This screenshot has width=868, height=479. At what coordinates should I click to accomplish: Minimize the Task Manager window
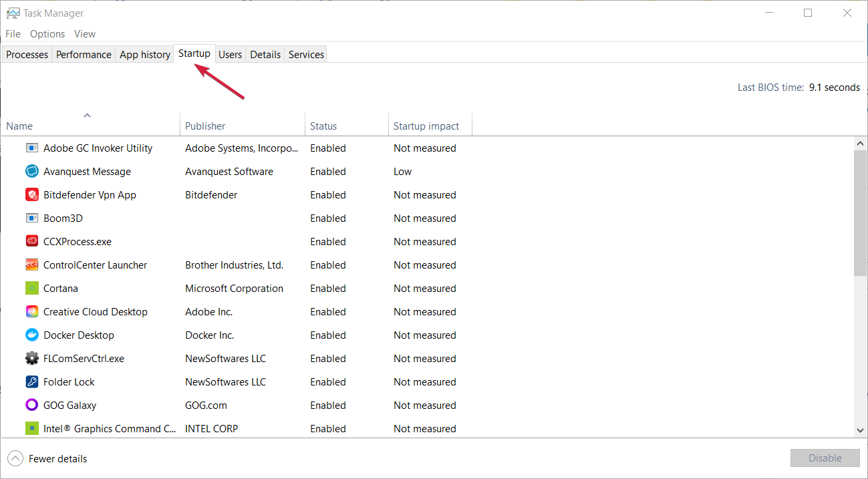[x=768, y=13]
